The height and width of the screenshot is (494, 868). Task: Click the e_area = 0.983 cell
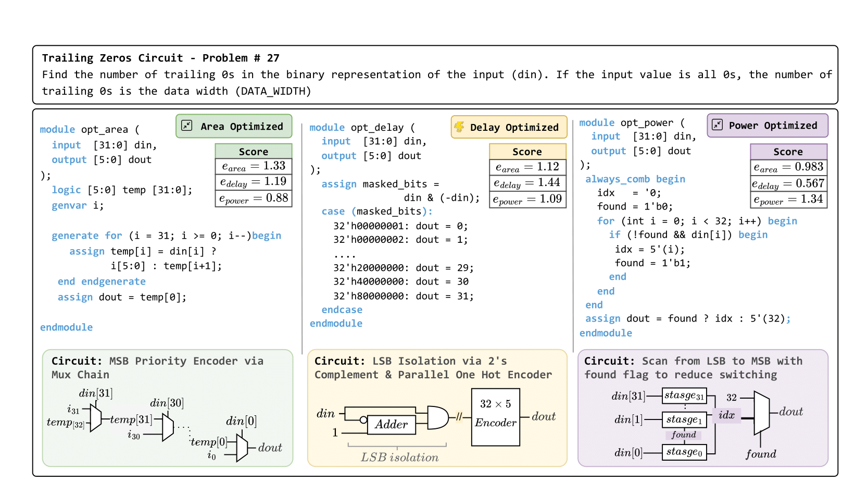pyautogui.click(x=788, y=167)
